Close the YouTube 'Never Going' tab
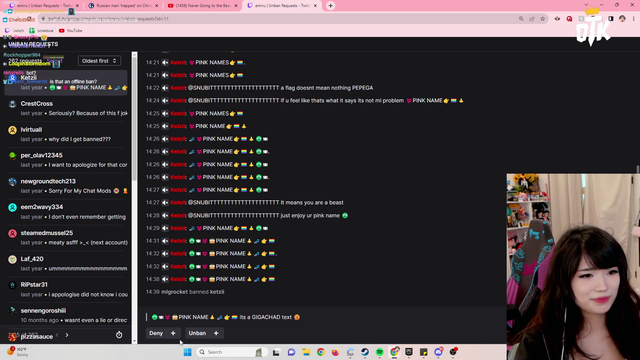640x360 pixels. pos(236,6)
